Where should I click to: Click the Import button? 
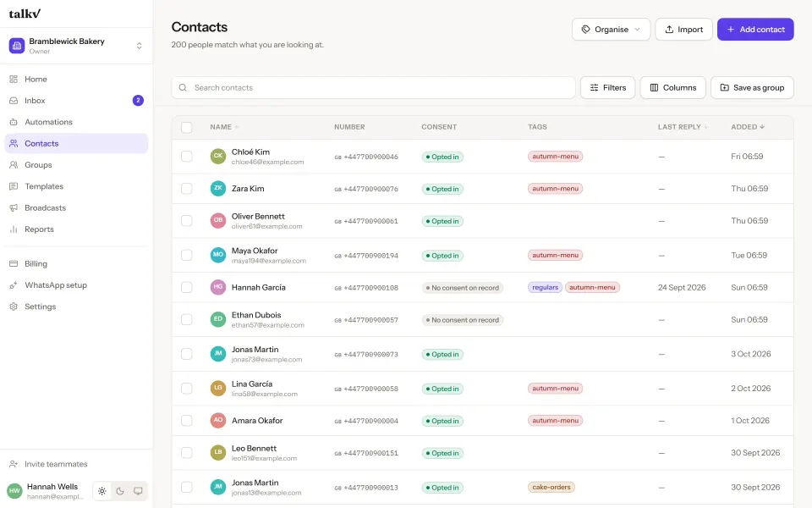683,30
